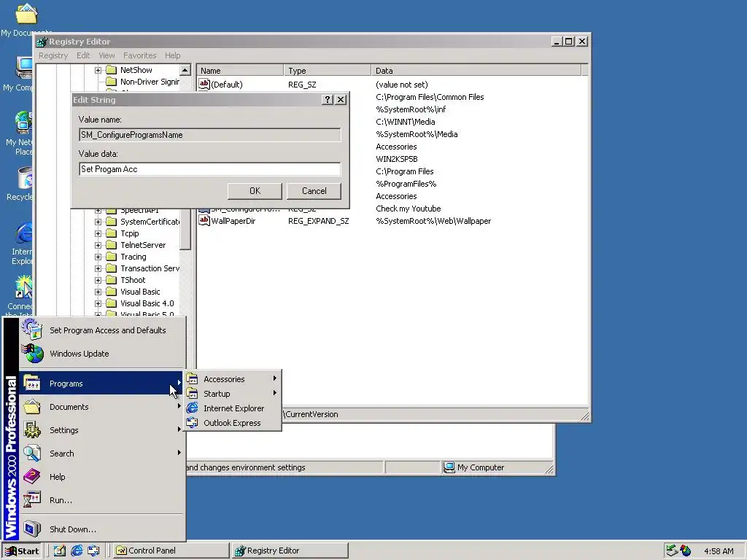Image resolution: width=747 pixels, height=560 pixels.
Task: Click the Value data input field
Action: click(x=209, y=169)
